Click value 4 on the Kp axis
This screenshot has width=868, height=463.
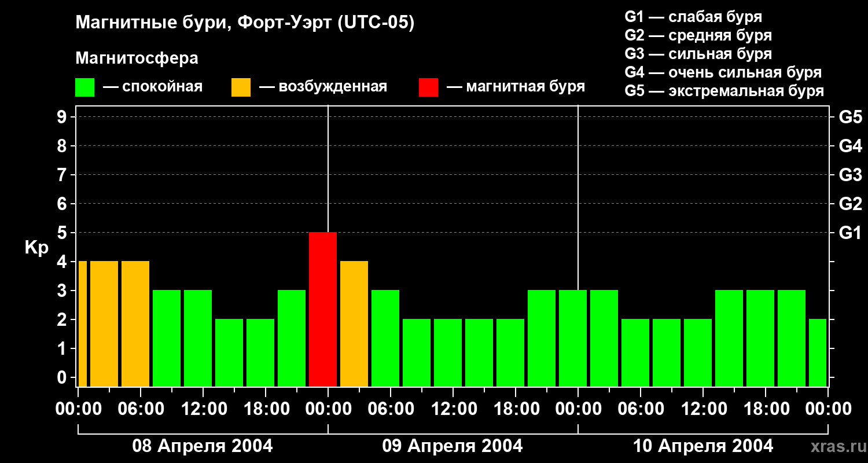point(63,262)
